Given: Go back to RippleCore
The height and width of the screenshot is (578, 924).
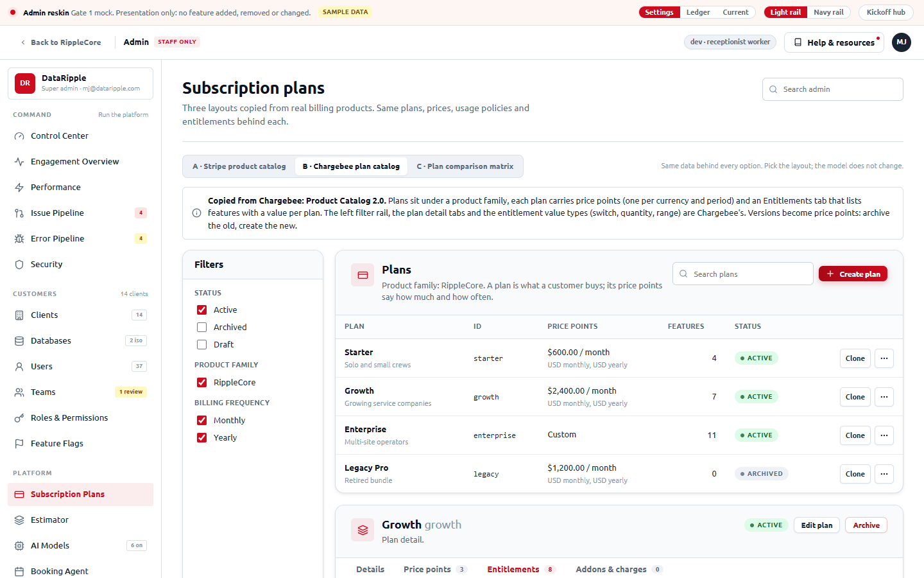Looking at the screenshot, I should pos(61,42).
